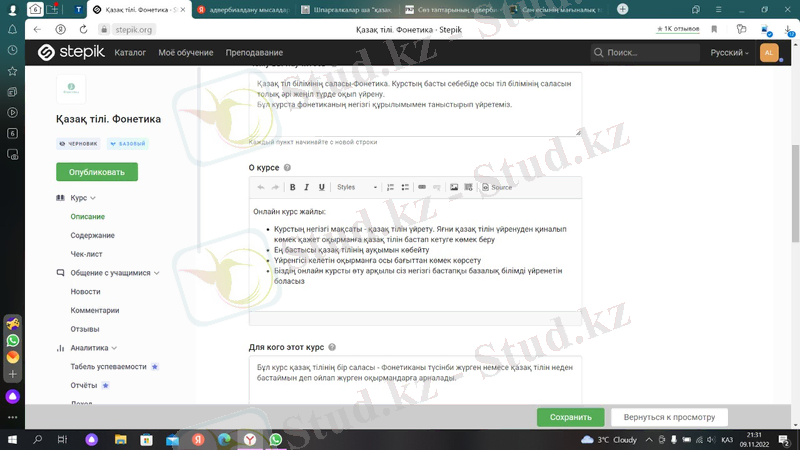Click the Поиск search field
The width and height of the screenshot is (800, 450).
pyautogui.click(x=645, y=53)
